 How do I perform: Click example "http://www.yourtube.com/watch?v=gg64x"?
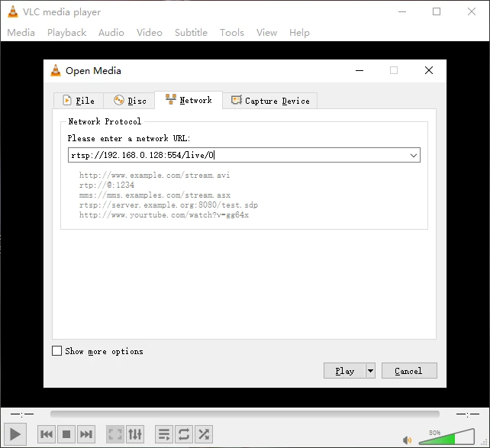point(164,215)
